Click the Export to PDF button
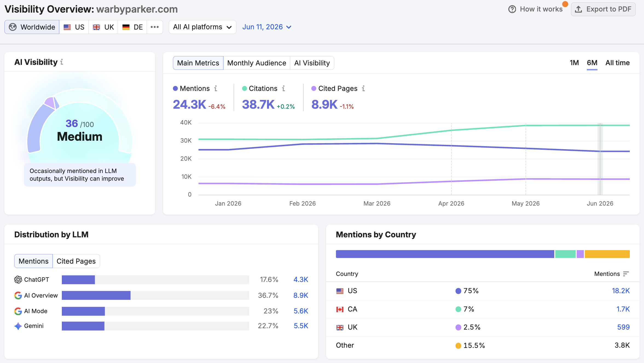The height and width of the screenshot is (363, 644). 603,9
